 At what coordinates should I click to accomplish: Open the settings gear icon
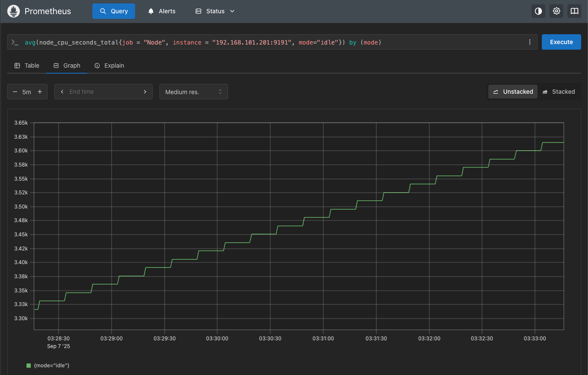click(x=556, y=11)
